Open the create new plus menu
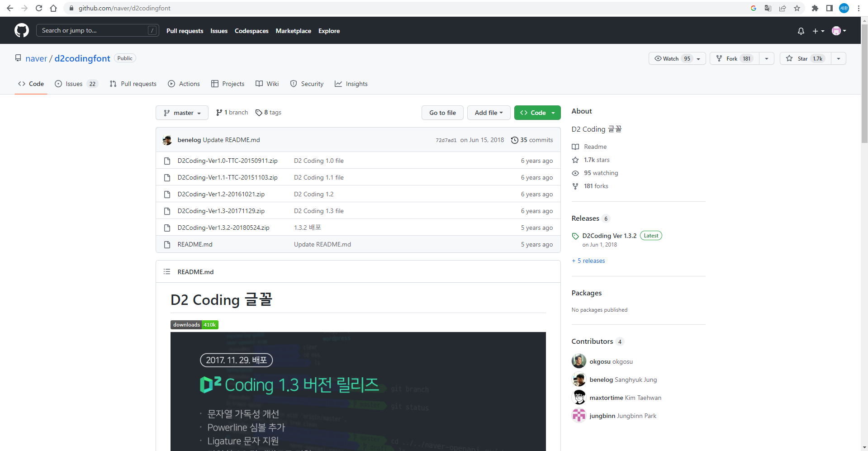Screen dimensions: 868x451 pyautogui.click(x=818, y=31)
